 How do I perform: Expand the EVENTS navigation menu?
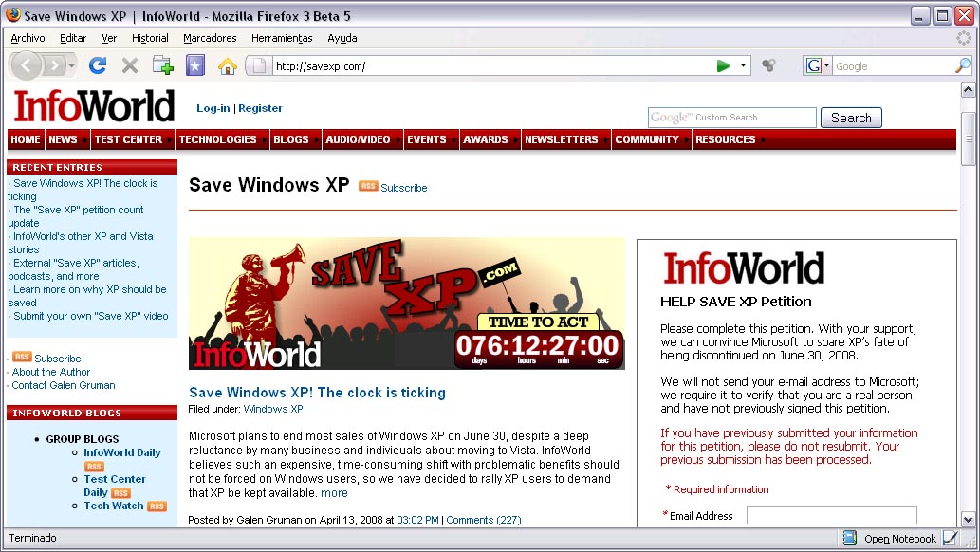[x=432, y=139]
